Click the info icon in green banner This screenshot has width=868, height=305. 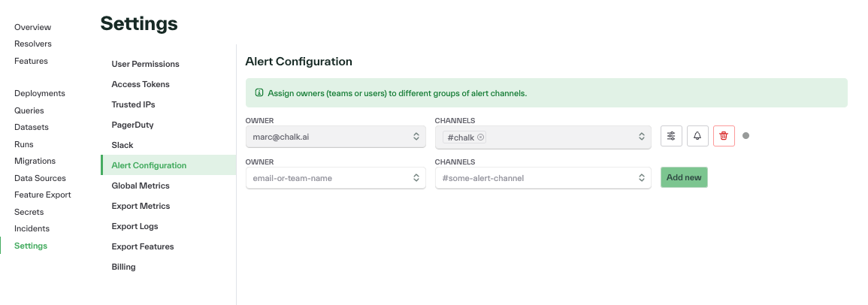pyautogui.click(x=259, y=93)
